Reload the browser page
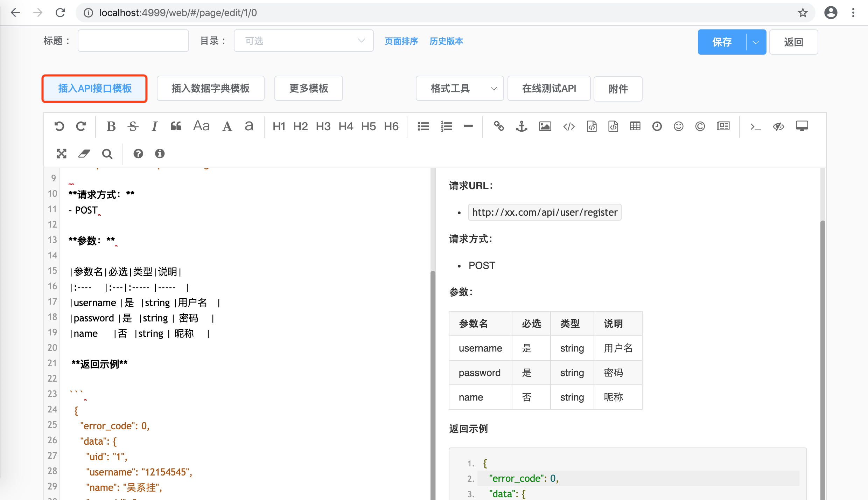 (x=60, y=13)
